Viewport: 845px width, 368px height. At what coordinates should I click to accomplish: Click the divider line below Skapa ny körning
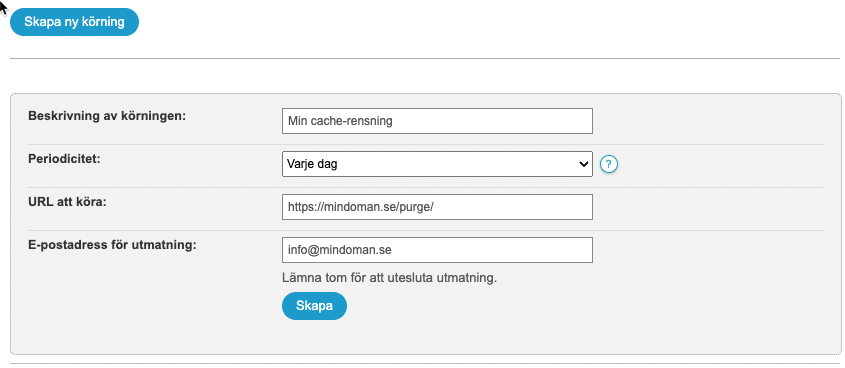coord(425,58)
